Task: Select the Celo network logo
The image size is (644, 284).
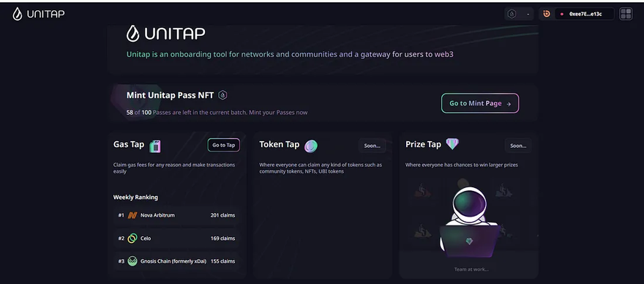Action: [x=132, y=238]
